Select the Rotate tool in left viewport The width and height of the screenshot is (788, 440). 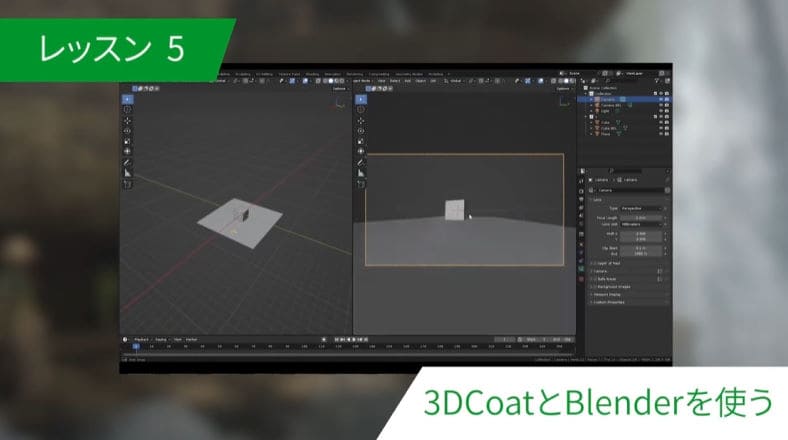pyautogui.click(x=128, y=130)
